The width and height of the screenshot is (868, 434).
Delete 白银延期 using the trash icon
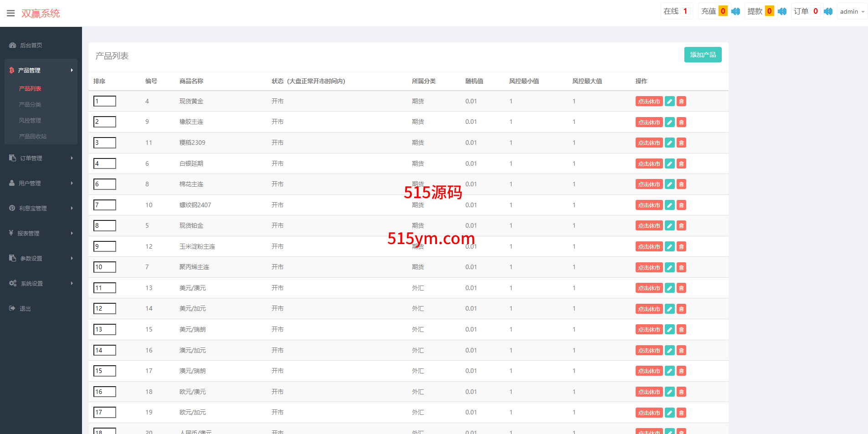click(x=681, y=164)
